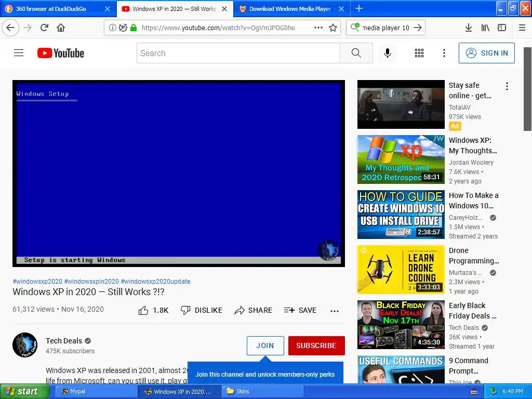Open more actions menu beside SAVE
Image resolution: width=532 pixels, height=399 pixels.
point(335,311)
